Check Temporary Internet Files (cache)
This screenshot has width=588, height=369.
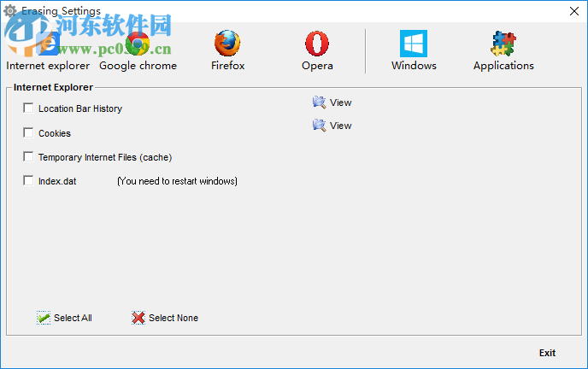(x=28, y=156)
